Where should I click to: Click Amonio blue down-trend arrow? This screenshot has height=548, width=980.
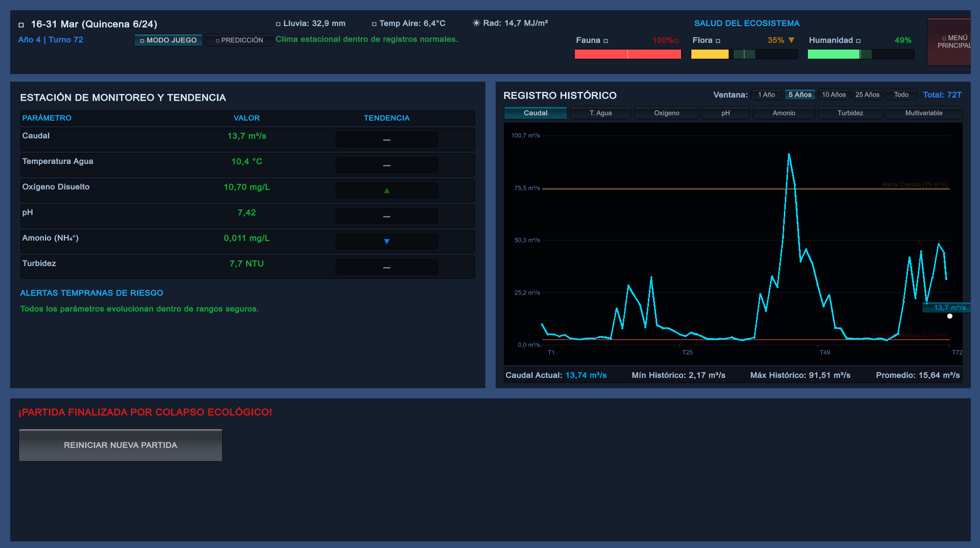click(387, 242)
